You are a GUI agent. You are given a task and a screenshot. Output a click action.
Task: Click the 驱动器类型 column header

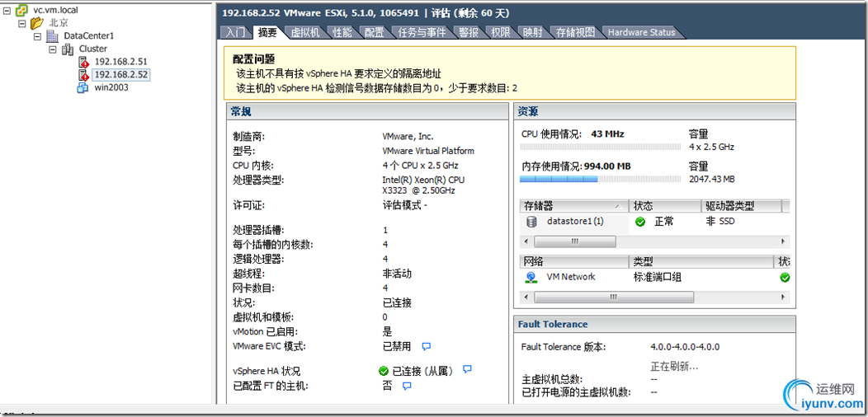(741, 206)
